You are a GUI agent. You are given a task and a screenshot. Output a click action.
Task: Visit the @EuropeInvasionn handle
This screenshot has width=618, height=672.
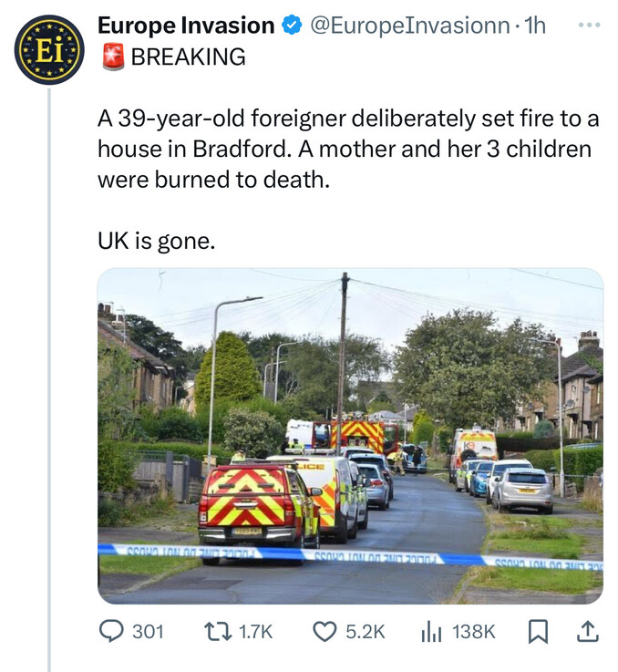pos(409,26)
